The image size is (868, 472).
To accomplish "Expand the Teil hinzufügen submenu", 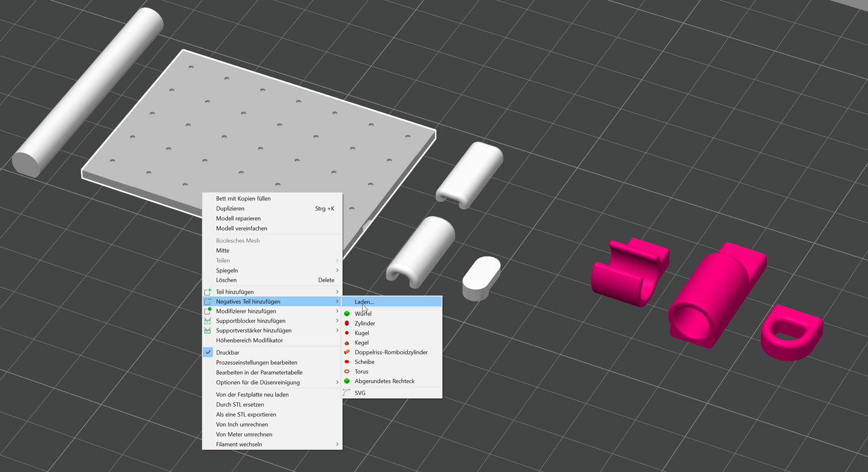I will (336, 292).
